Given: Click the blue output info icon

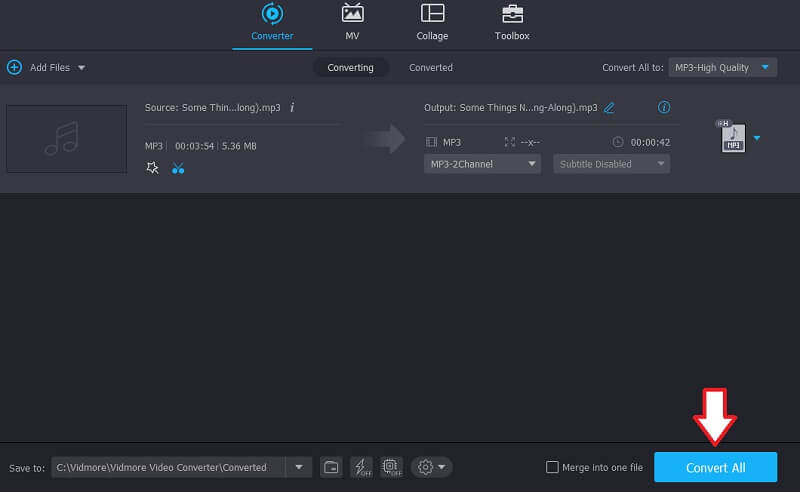Looking at the screenshot, I should (663, 107).
